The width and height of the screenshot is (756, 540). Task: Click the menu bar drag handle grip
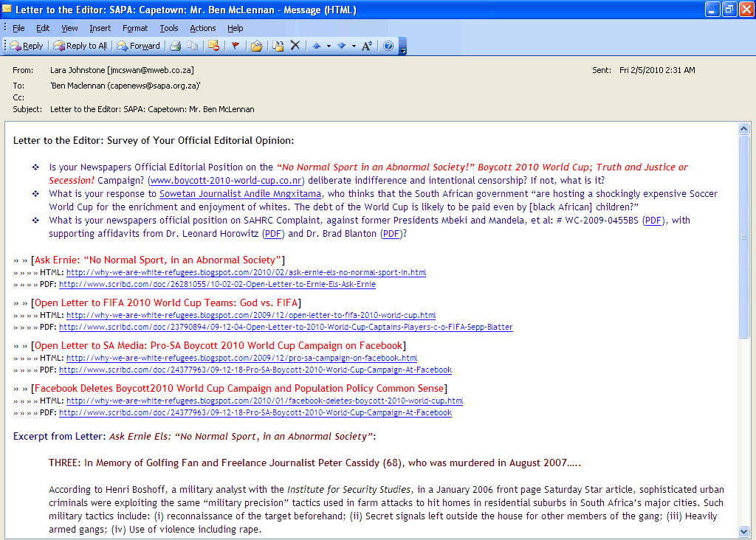tap(5, 27)
